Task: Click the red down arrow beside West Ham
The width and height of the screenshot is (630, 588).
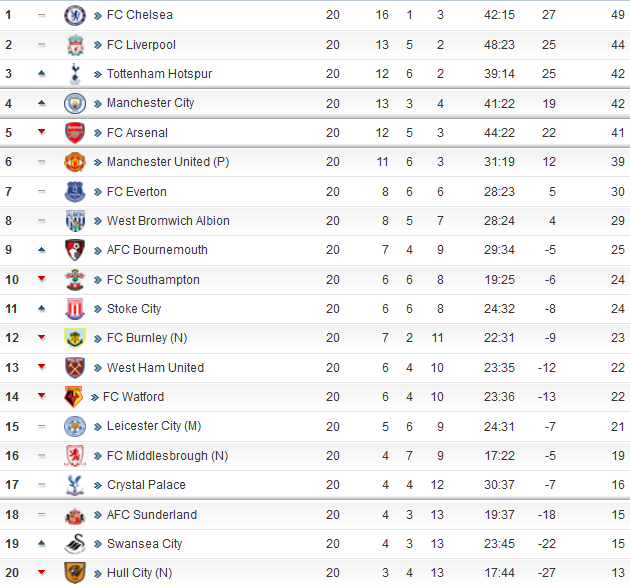Action: [x=41, y=366]
